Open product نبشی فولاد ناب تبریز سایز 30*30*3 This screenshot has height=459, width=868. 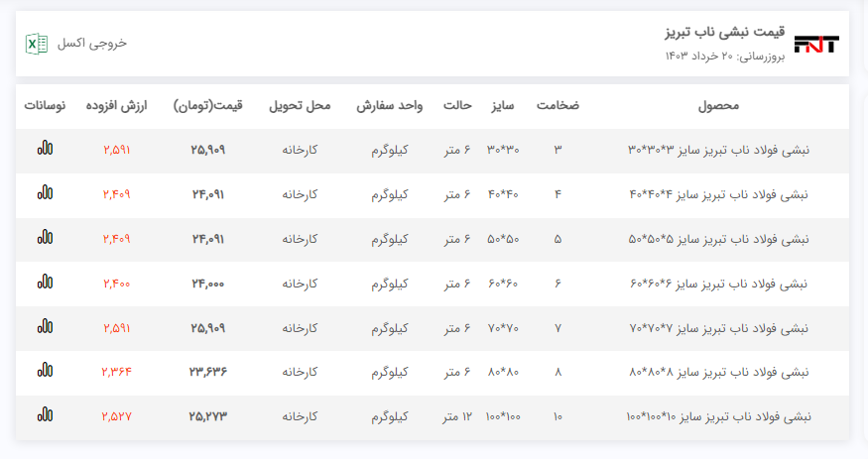(x=718, y=150)
